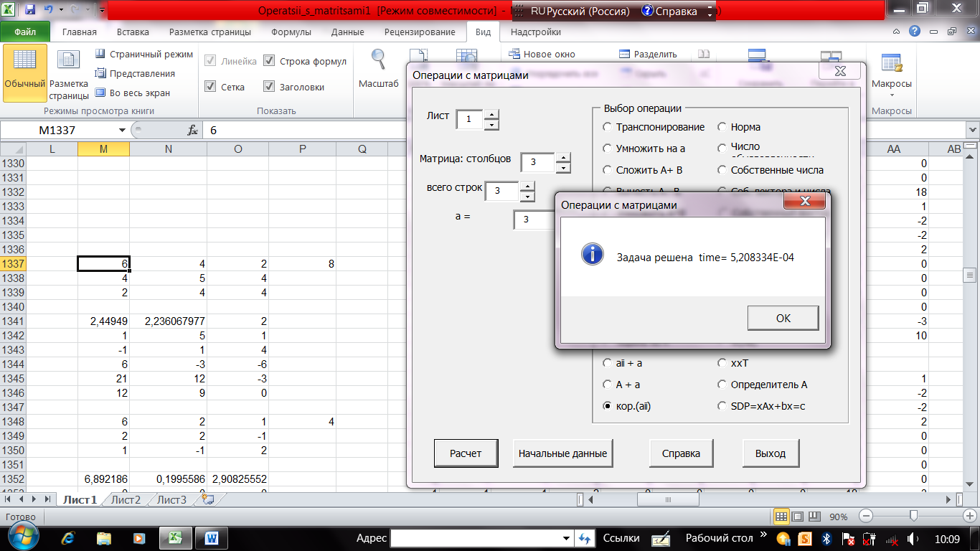
Task: Select the Определитель A radio option
Action: coord(722,385)
